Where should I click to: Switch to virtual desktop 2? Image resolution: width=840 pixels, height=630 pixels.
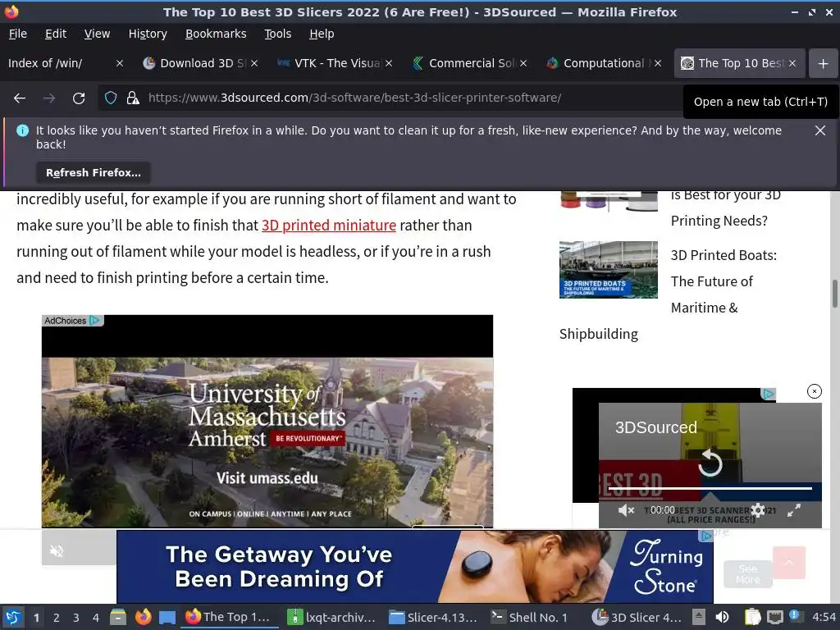click(x=56, y=618)
